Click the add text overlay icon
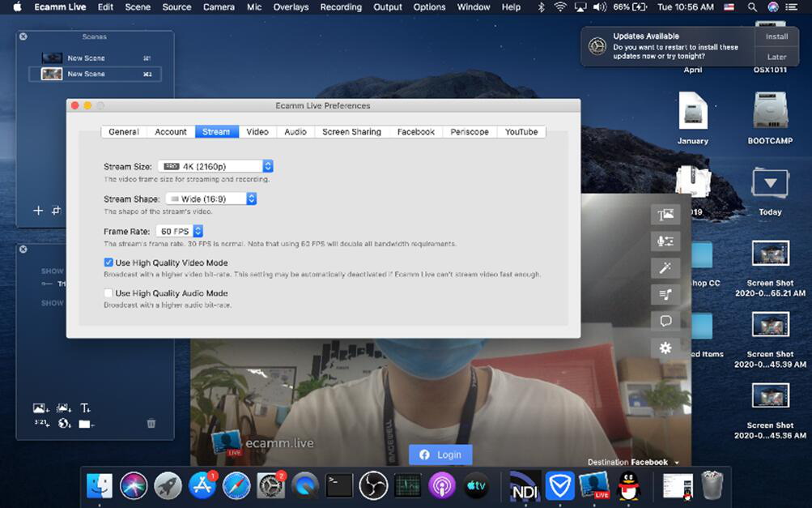Viewport: 812px width, 508px height. 85,408
